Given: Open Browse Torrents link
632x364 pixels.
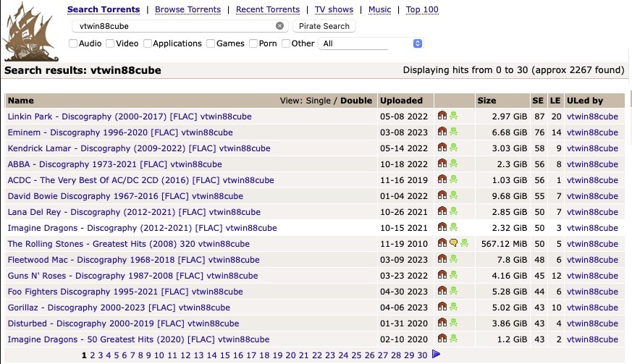Looking at the screenshot, I should (x=188, y=9).
